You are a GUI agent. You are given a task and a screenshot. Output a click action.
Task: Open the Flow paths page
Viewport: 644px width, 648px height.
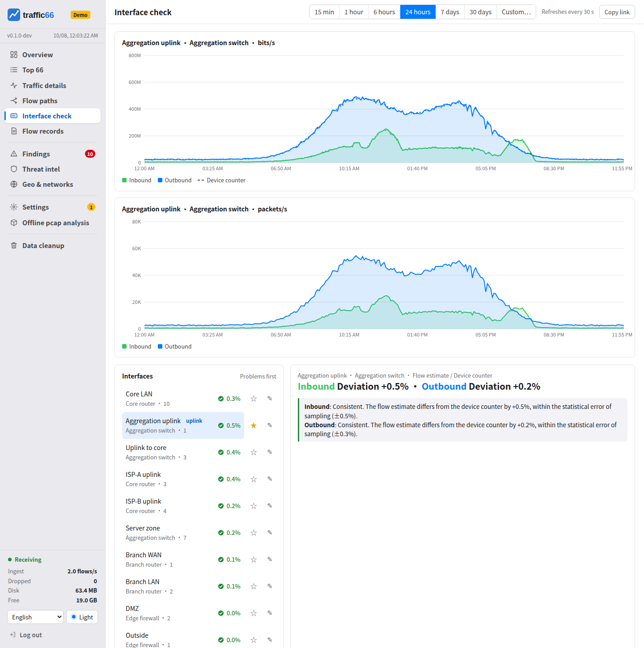(53, 101)
